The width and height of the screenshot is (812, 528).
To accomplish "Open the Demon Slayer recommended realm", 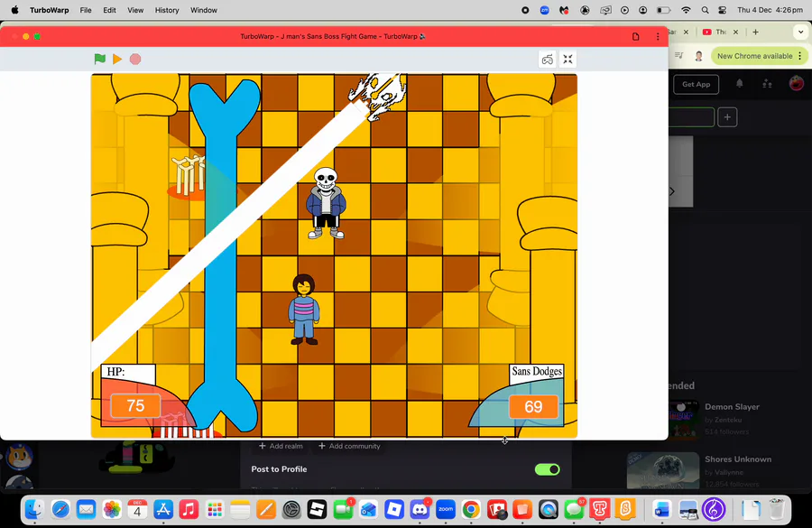I will 732,407.
